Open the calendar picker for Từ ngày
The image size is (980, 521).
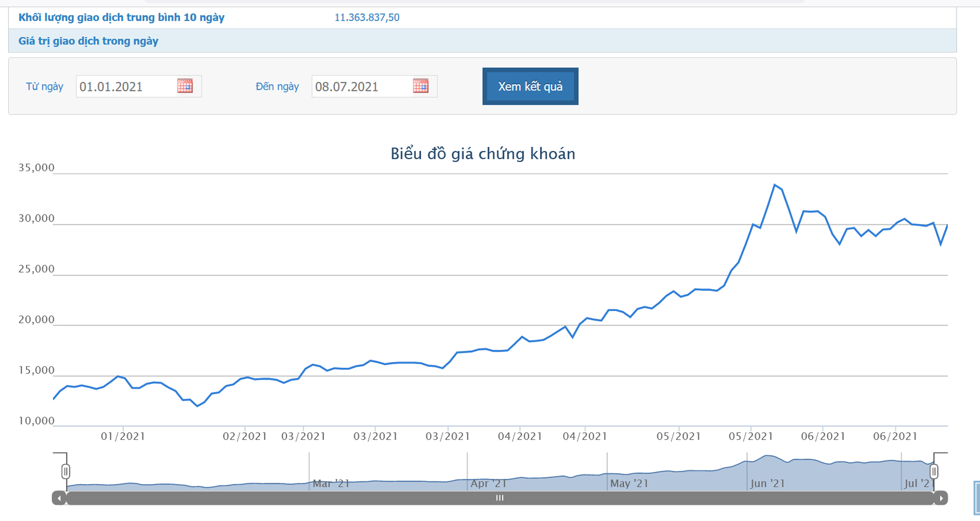(x=185, y=86)
